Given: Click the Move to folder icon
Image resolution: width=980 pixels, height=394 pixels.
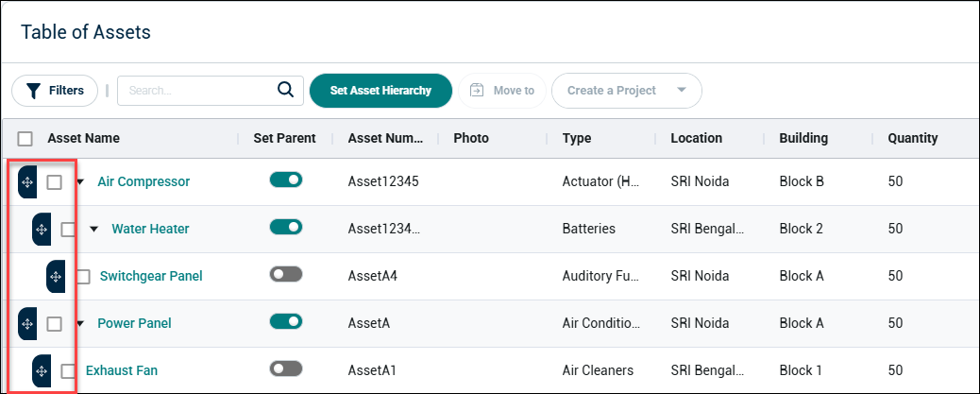Looking at the screenshot, I should point(477,91).
